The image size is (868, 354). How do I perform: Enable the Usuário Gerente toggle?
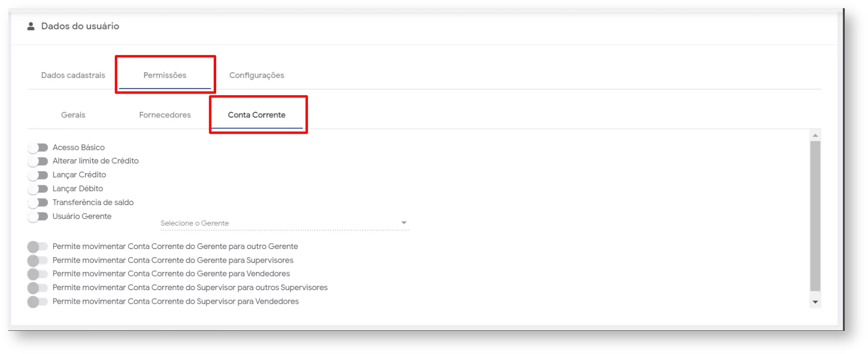38,217
